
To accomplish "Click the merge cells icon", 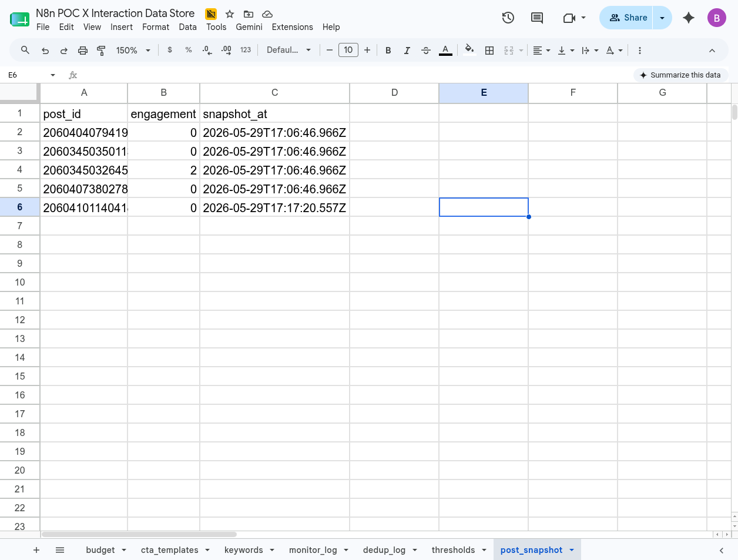I will 509,51.
